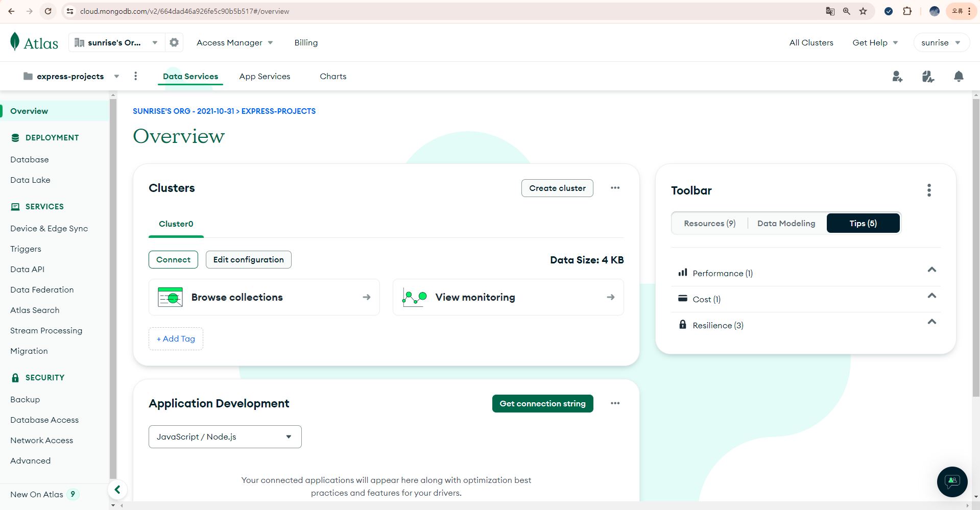Collapse the Performance (1) tips section
980x510 pixels.
pyautogui.click(x=931, y=270)
